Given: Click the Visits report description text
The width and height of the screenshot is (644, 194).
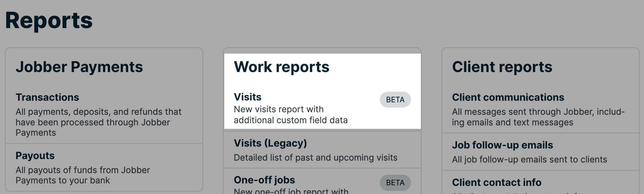Looking at the screenshot, I should [x=292, y=114].
